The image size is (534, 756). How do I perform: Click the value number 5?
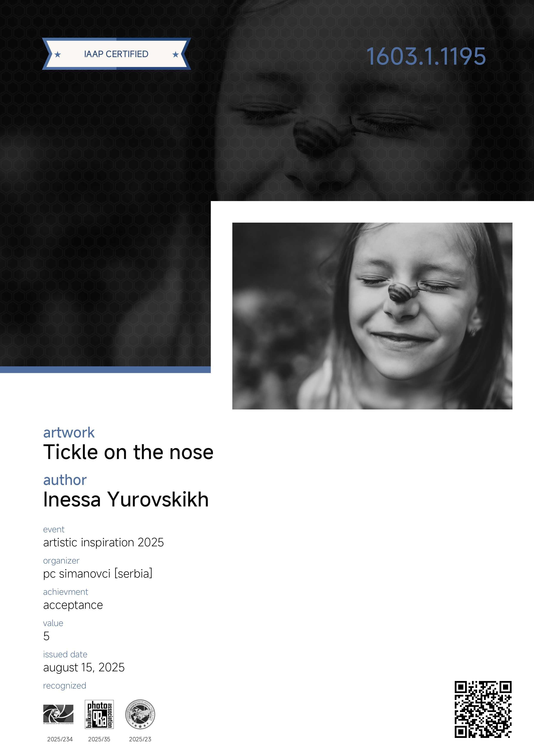(x=46, y=636)
